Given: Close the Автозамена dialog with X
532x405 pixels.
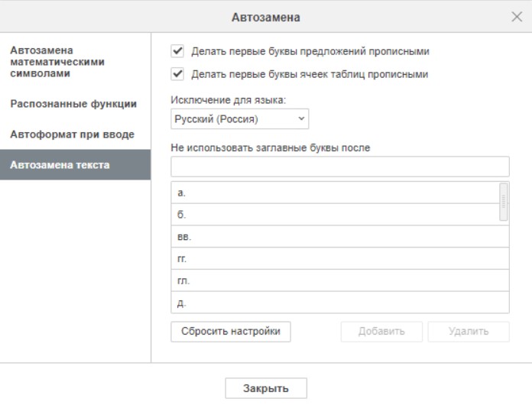Looking at the screenshot, I should (x=517, y=17).
